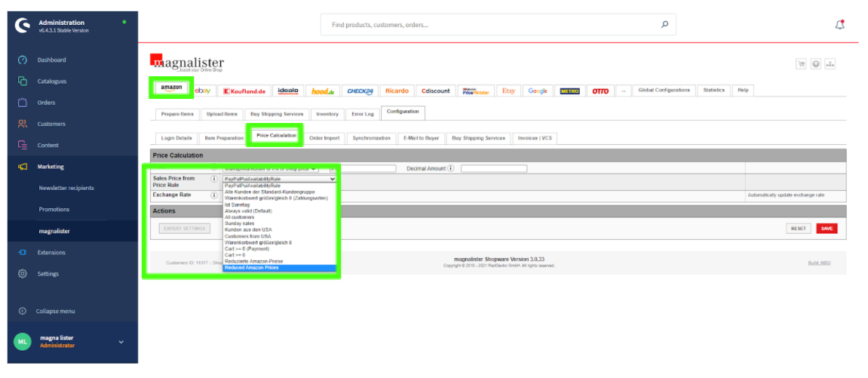868x378 pixels.
Task: Select the hood.de marketplace tab
Action: 323,91
